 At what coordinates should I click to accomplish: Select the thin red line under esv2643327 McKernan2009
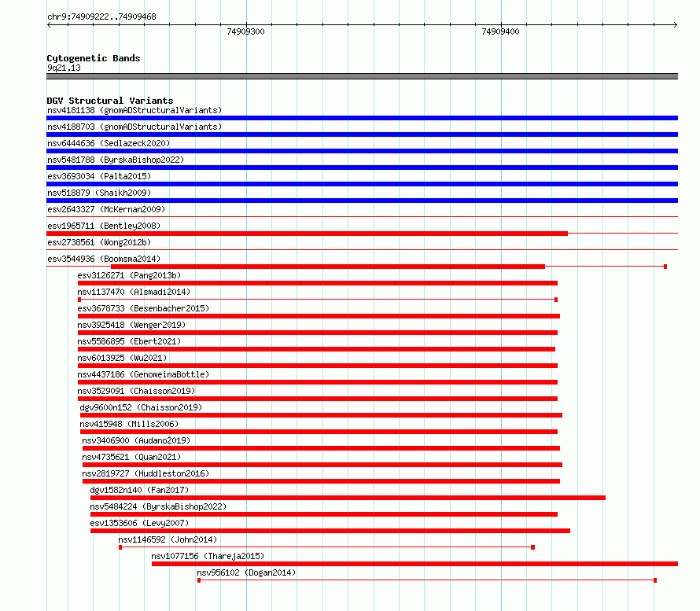coord(362,217)
